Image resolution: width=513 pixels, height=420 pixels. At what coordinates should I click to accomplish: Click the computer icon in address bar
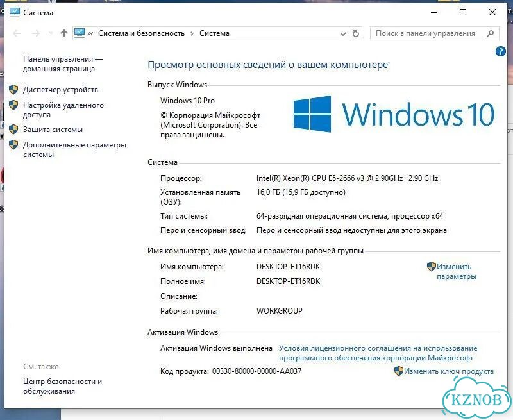pos(80,33)
